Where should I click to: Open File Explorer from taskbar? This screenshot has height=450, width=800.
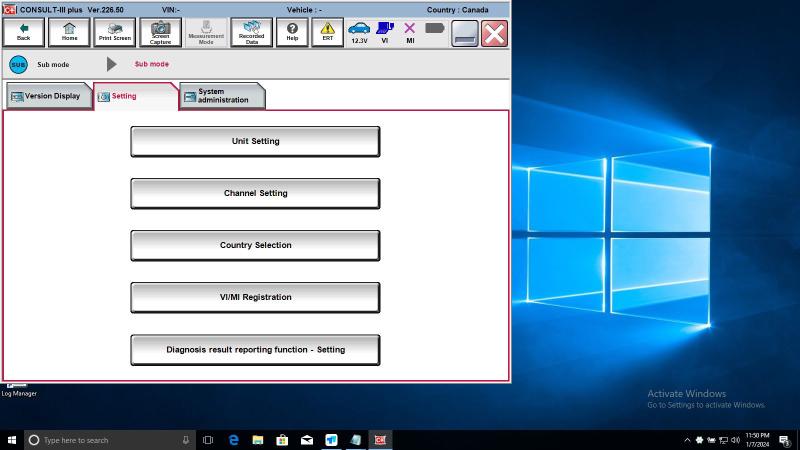click(258, 440)
